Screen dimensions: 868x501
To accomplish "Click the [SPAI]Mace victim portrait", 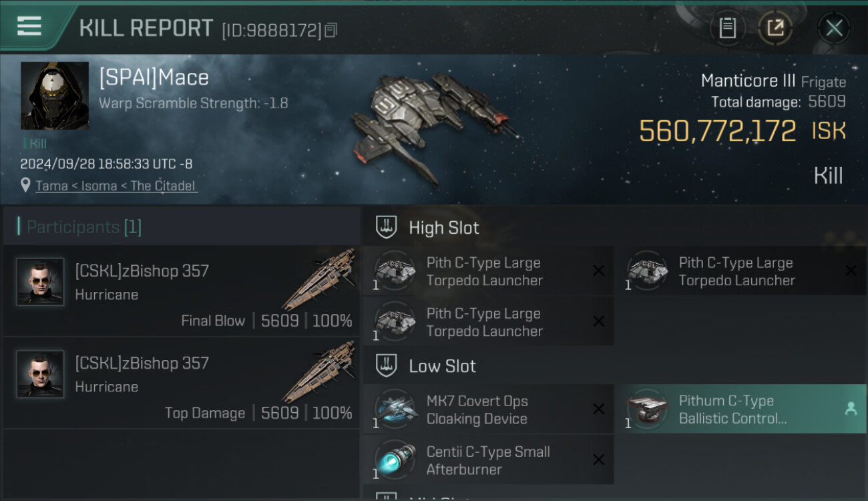I will point(55,96).
